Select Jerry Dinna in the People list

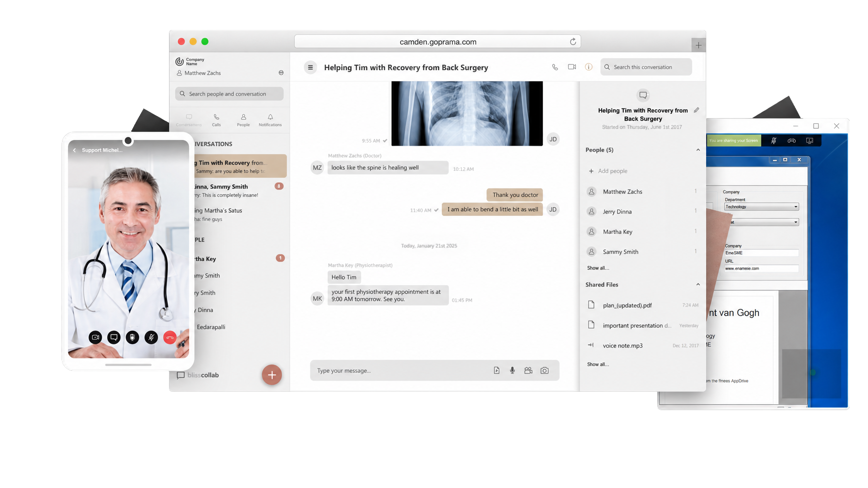tap(642, 212)
